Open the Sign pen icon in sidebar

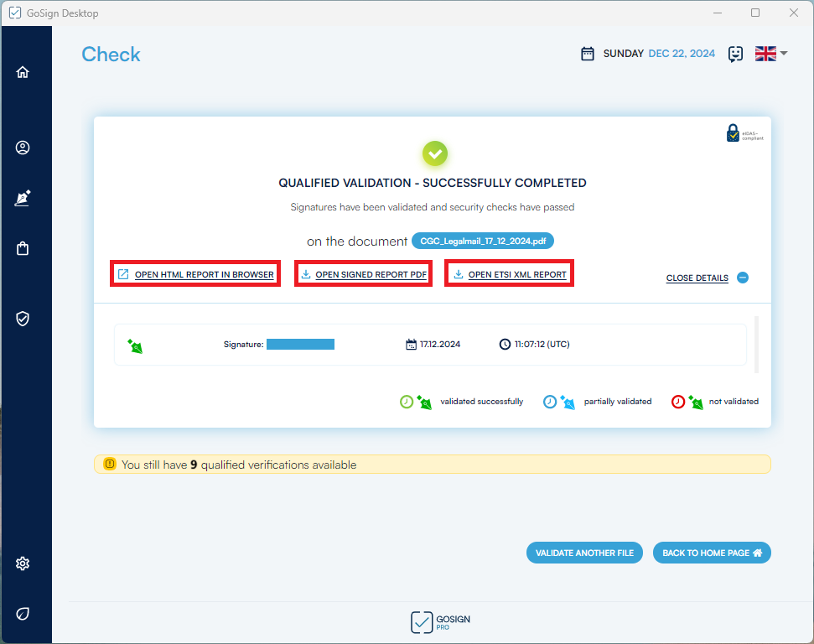(x=23, y=199)
